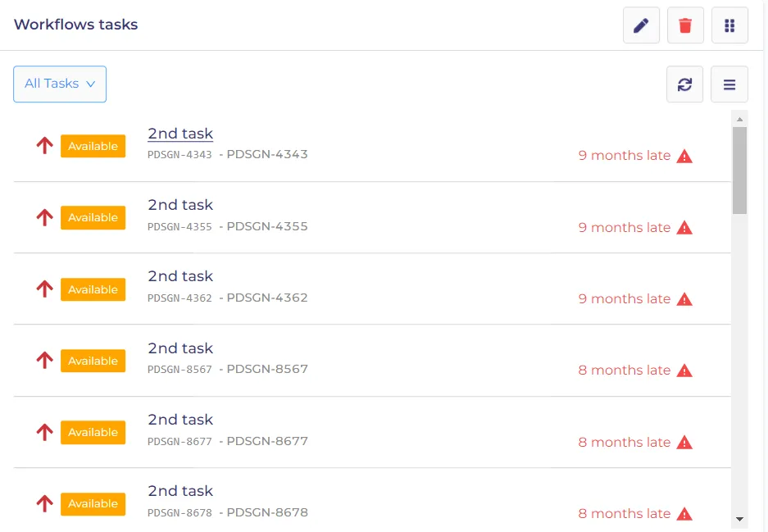This screenshot has height=532, width=768.
Task: Click warning triangle beside PDSGN-8567
Action: pos(684,371)
